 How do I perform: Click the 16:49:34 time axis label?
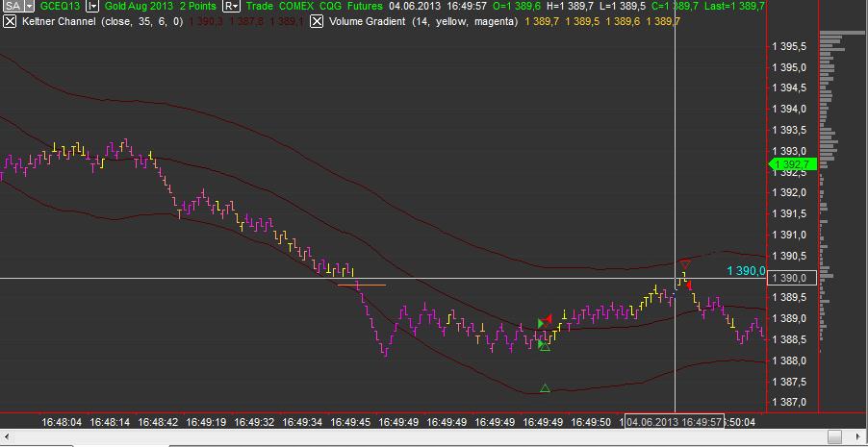tap(302, 422)
